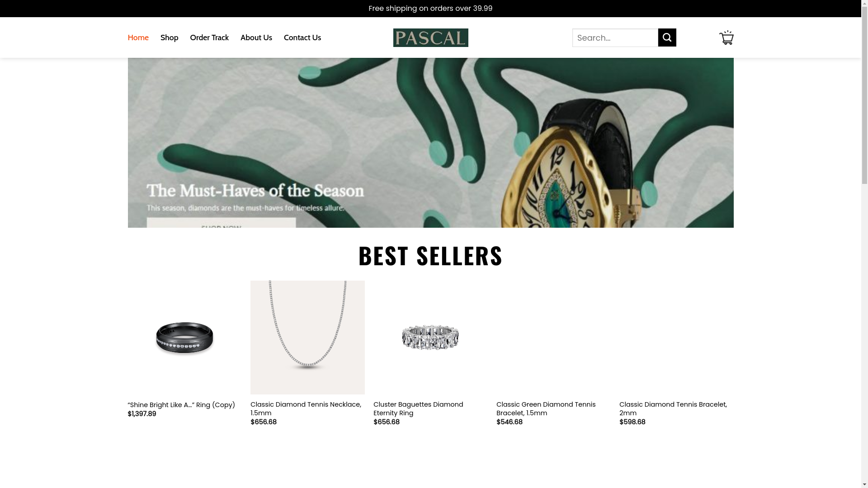Click the Pascal logo
868x488 pixels.
pos(430,38)
